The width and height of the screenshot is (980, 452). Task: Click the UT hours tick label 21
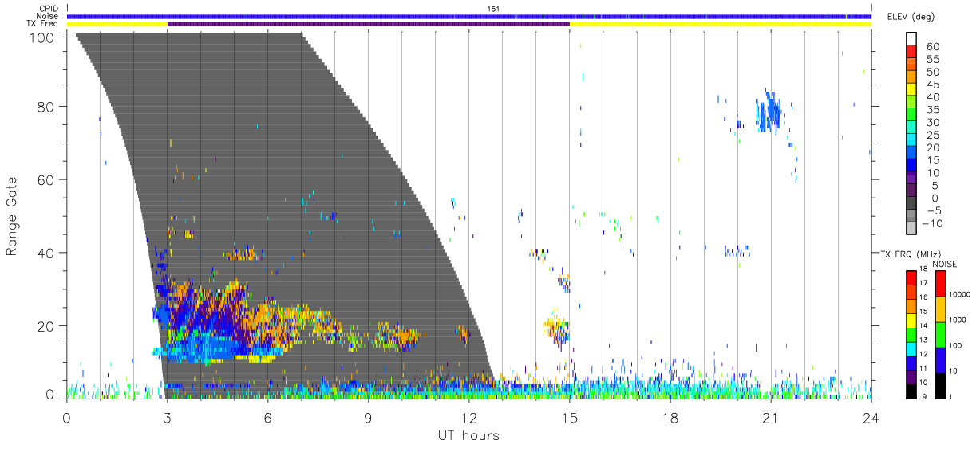tap(771, 418)
